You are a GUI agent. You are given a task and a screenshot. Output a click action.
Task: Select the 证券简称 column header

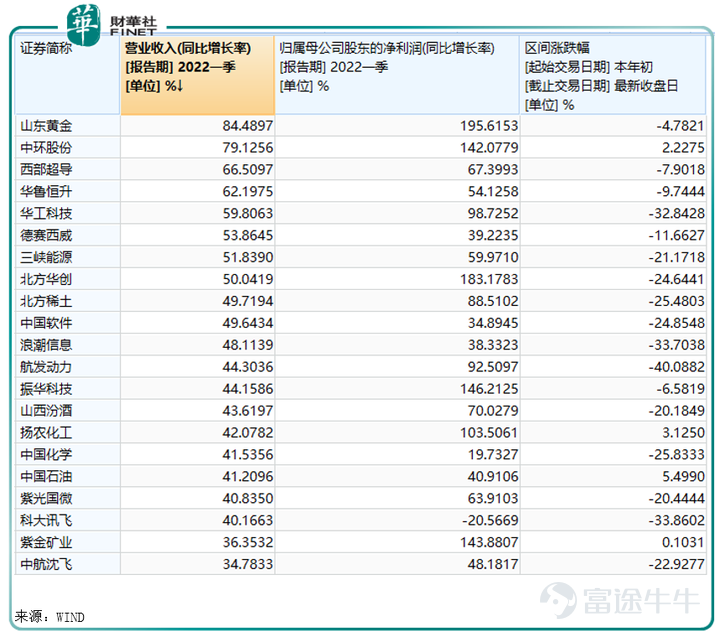click(68, 75)
